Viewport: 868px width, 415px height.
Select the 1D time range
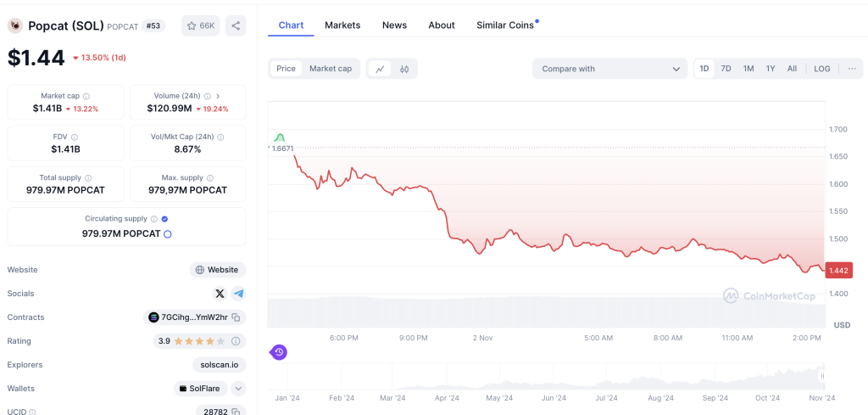coord(704,69)
